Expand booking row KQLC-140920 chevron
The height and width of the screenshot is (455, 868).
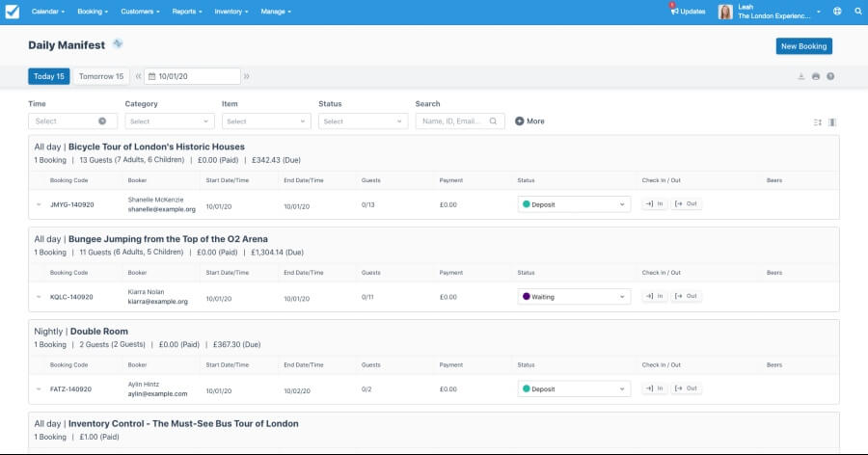[39, 297]
